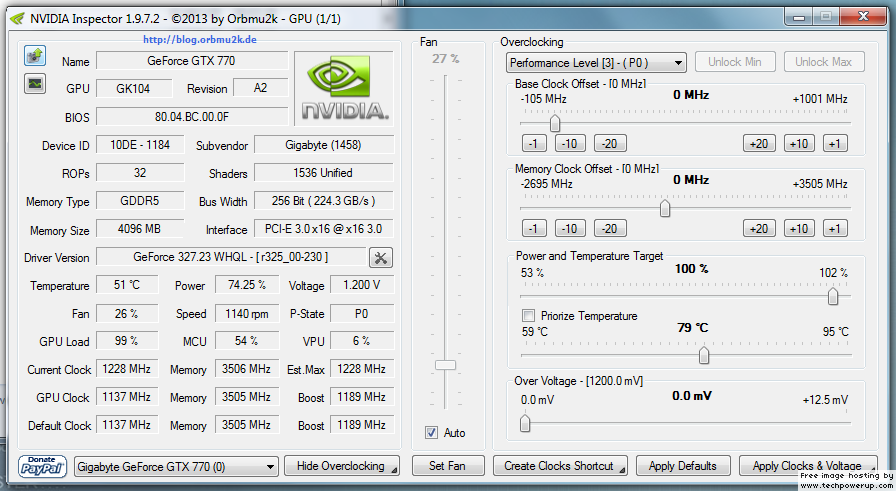Close the NVIDIA Inspector window
Image resolution: width=896 pixels, height=491 pixels.
(x=863, y=17)
